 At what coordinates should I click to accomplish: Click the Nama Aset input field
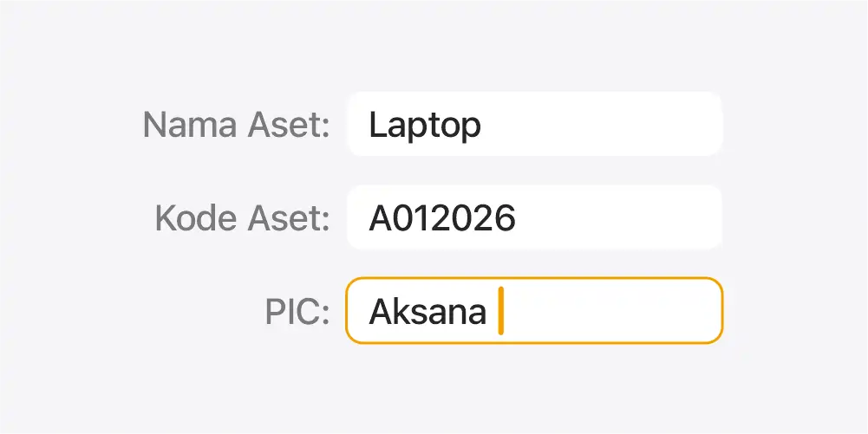pyautogui.click(x=534, y=124)
